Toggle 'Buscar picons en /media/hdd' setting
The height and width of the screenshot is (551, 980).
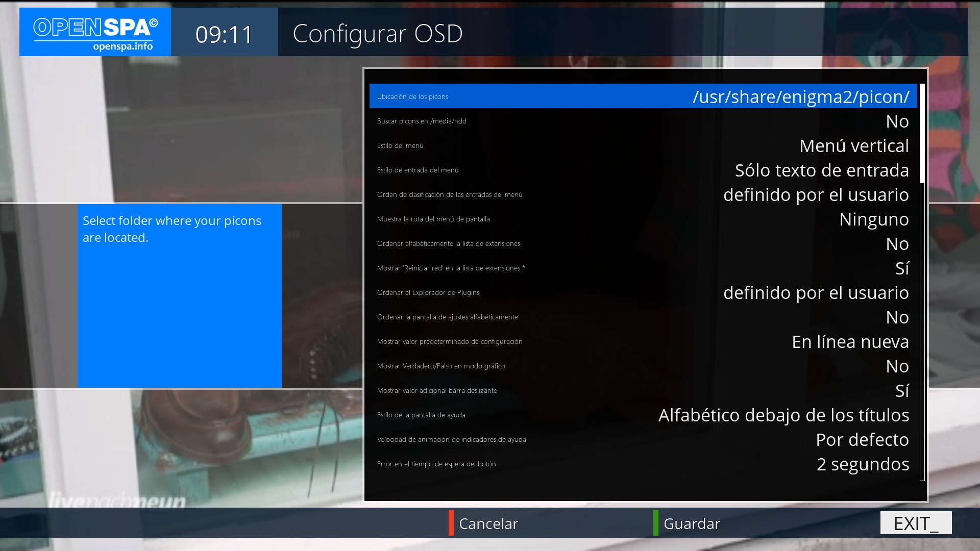click(897, 121)
